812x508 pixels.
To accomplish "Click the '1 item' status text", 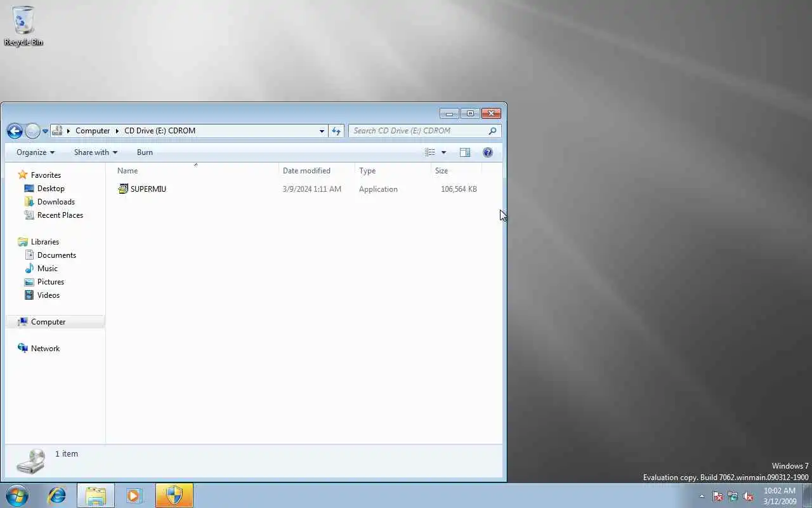I will [x=67, y=454].
